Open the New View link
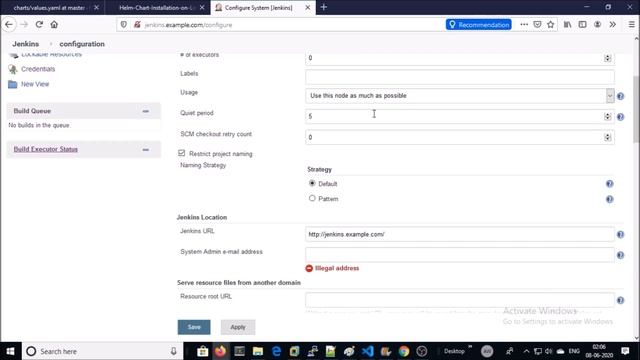Screen dimensions: 640x360 [x=35, y=84]
